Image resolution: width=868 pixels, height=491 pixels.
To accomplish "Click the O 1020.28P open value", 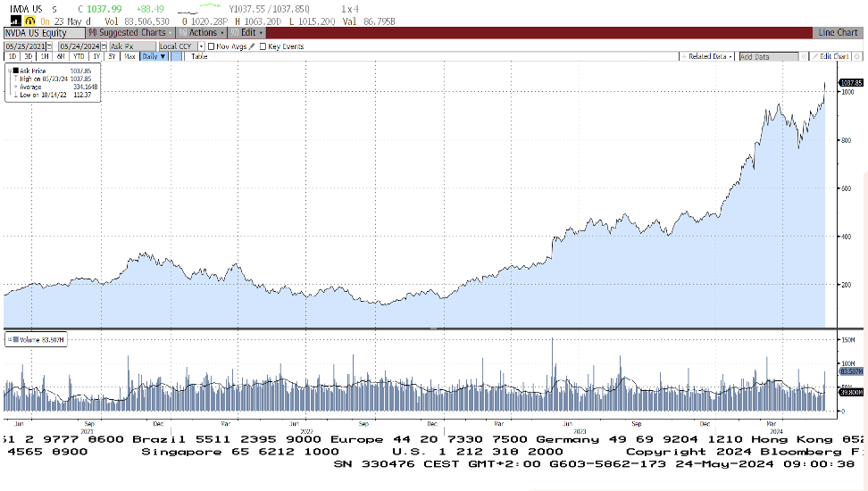I will [x=204, y=21].
